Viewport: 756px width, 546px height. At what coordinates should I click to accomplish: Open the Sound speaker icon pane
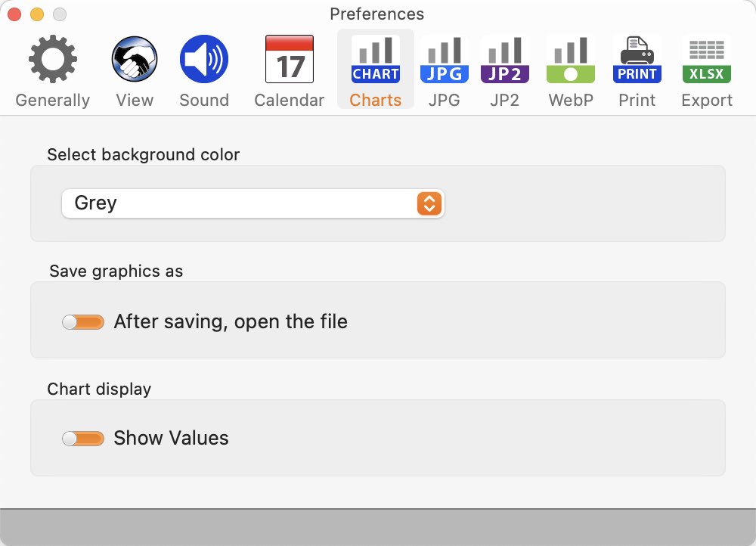pyautogui.click(x=204, y=59)
